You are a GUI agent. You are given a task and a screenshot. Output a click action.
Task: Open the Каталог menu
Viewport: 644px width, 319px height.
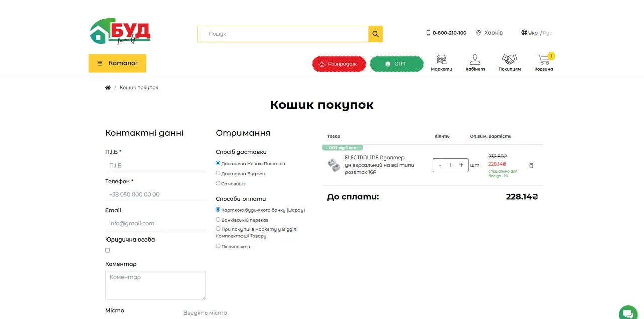pyautogui.click(x=117, y=63)
